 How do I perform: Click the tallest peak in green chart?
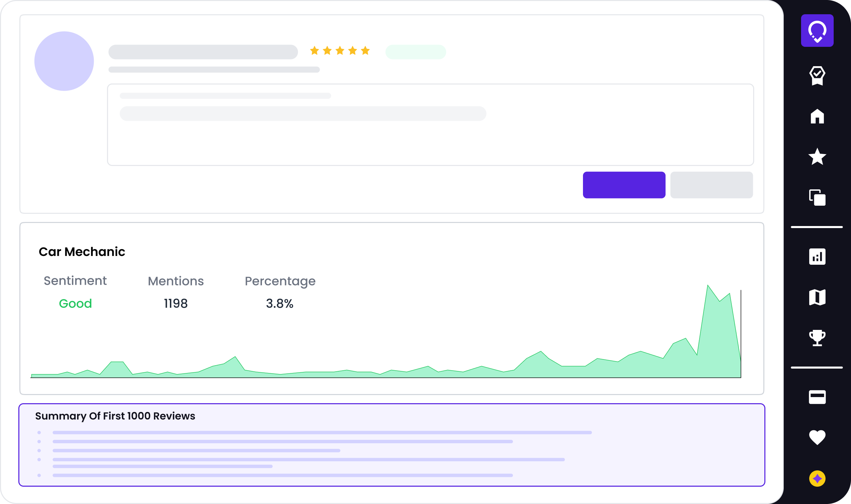click(x=708, y=289)
